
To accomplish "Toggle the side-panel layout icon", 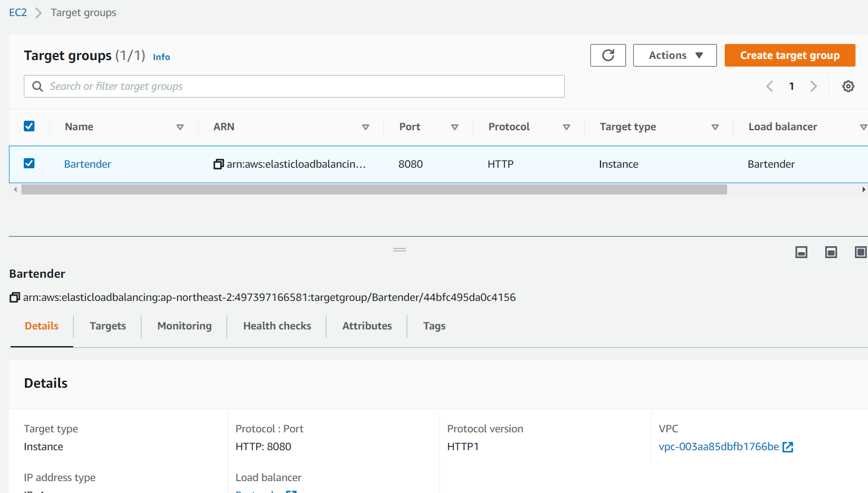I will pyautogui.click(x=831, y=252).
